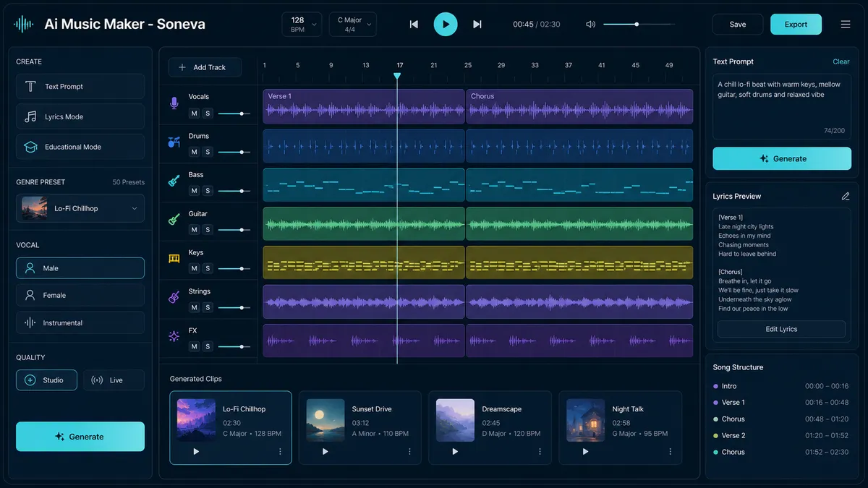Click the Drums track icon
The image size is (868, 488).
coord(174,142)
